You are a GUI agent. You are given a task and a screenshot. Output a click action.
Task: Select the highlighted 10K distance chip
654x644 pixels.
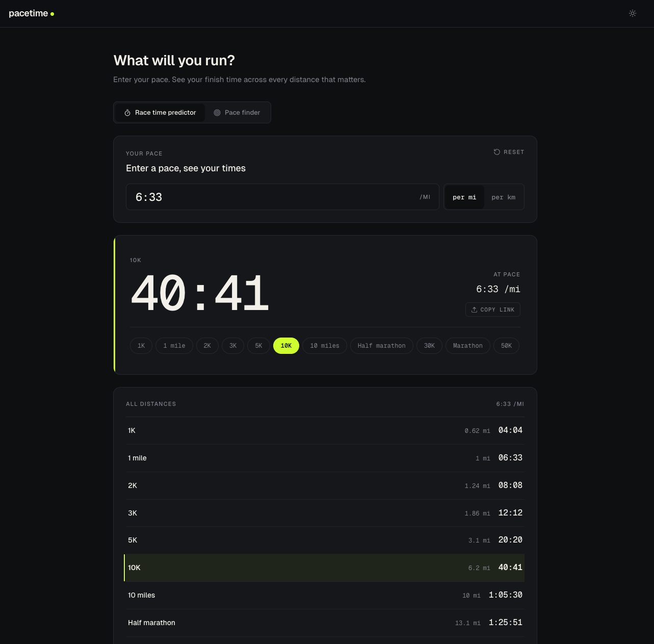coord(286,346)
